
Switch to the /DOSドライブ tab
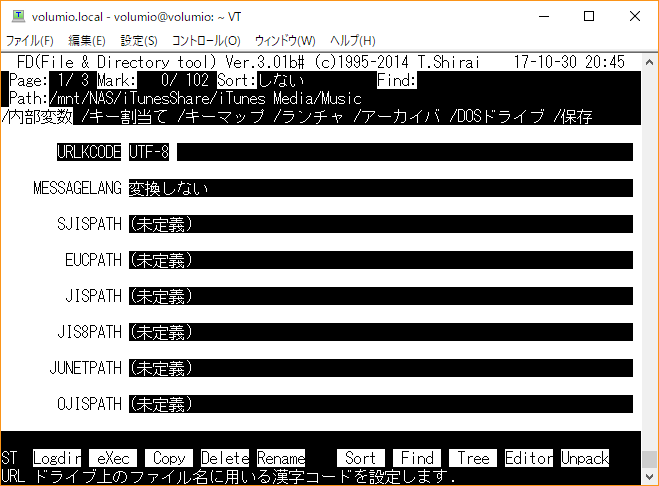click(x=496, y=116)
